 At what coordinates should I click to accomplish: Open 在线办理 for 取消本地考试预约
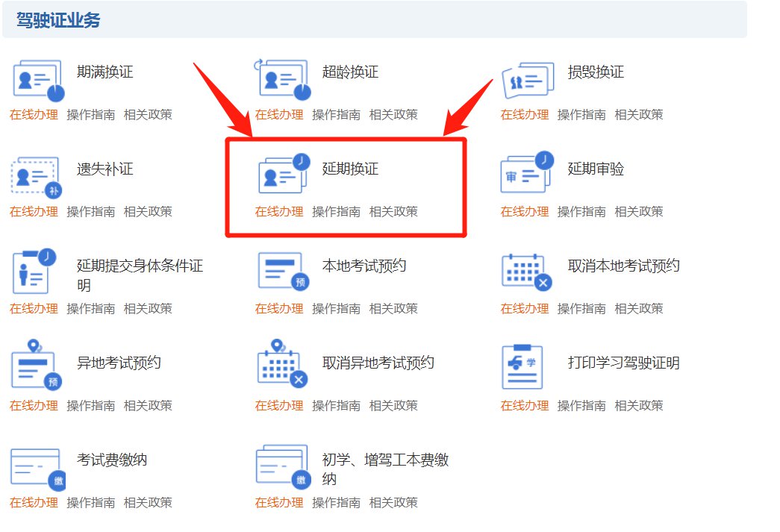524,309
